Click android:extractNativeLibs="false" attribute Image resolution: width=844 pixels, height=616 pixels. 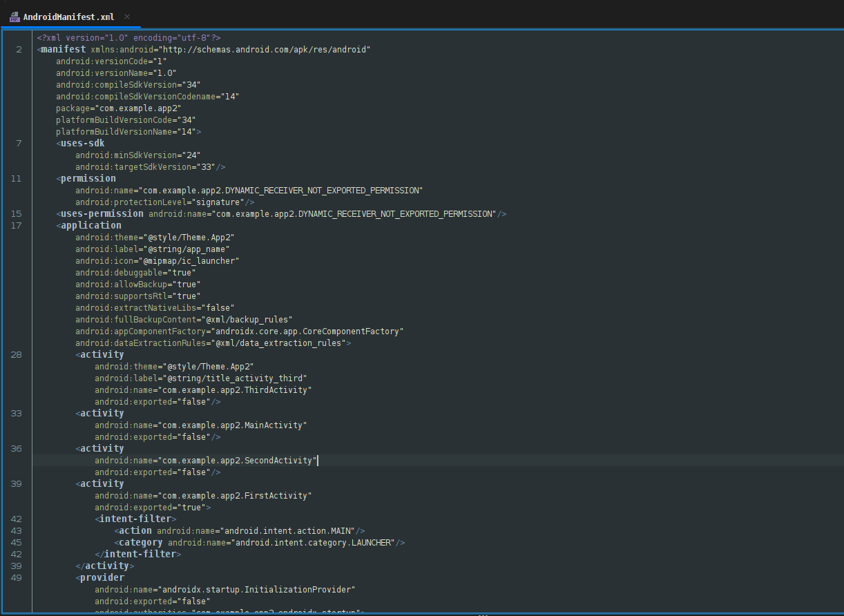[x=155, y=308]
